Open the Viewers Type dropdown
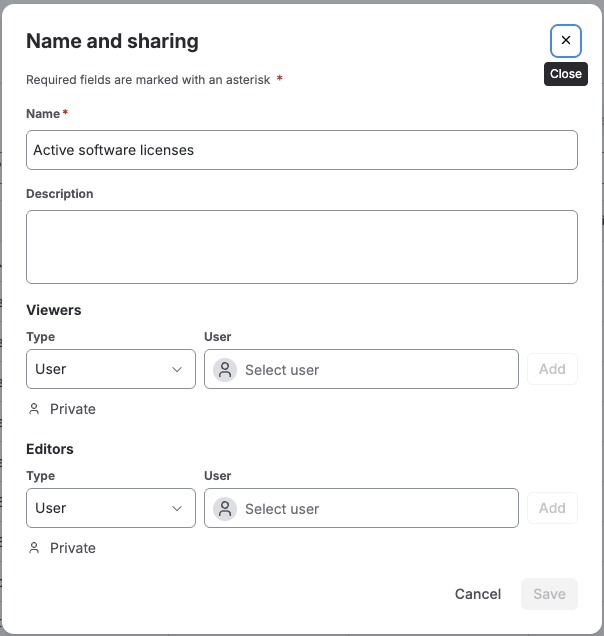The image size is (604, 636). click(111, 369)
